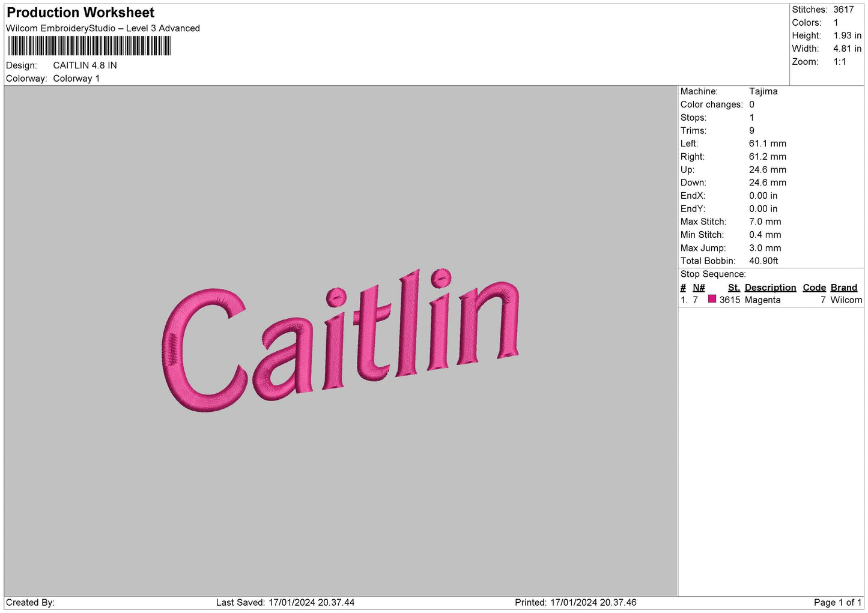Click the Trims value 9
This screenshot has height=613, width=868.
(x=751, y=130)
